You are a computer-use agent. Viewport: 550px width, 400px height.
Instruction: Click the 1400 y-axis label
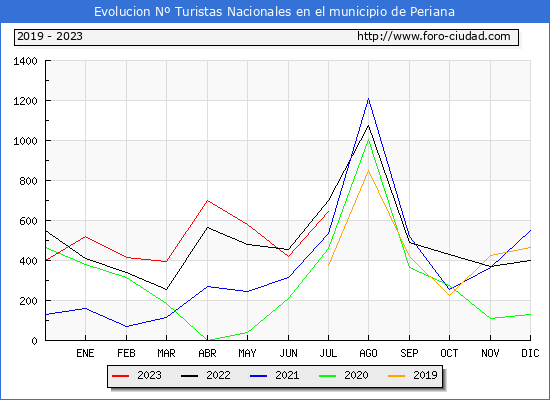pos(25,61)
